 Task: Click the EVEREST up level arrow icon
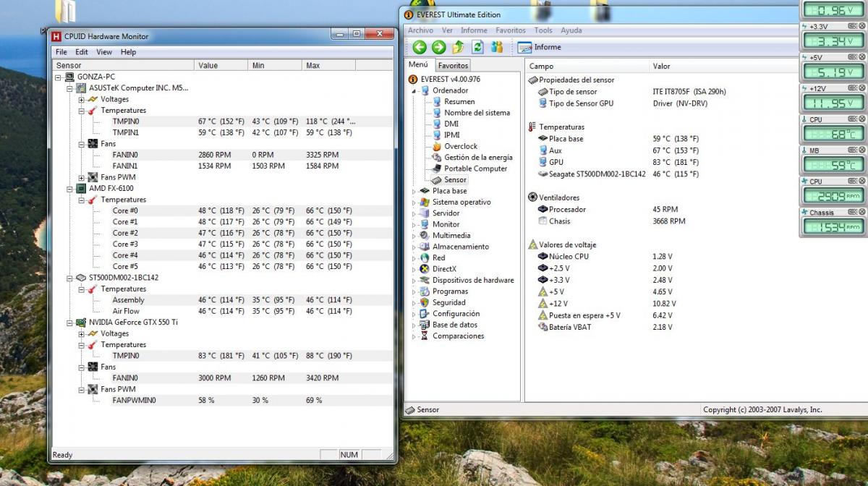pos(458,47)
